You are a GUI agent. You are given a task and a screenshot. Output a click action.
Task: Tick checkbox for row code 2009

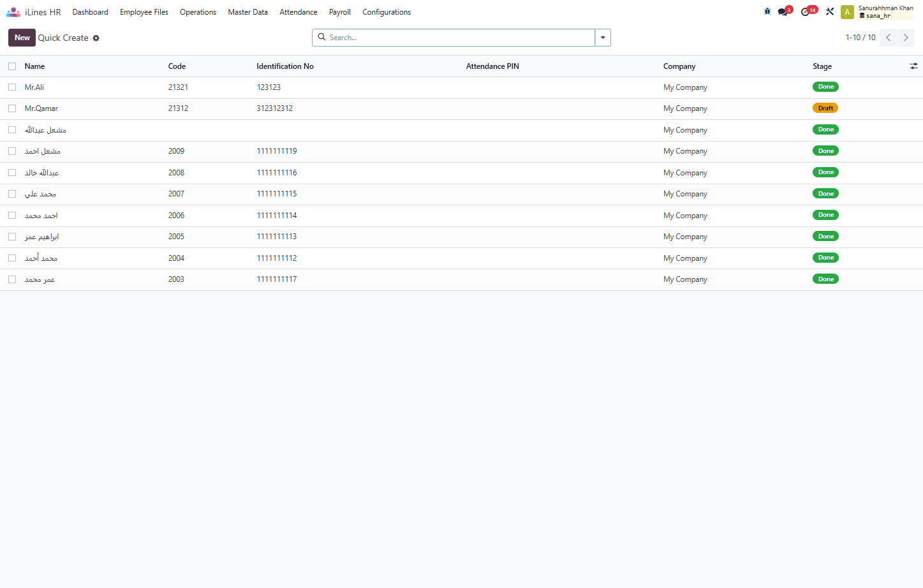click(12, 151)
